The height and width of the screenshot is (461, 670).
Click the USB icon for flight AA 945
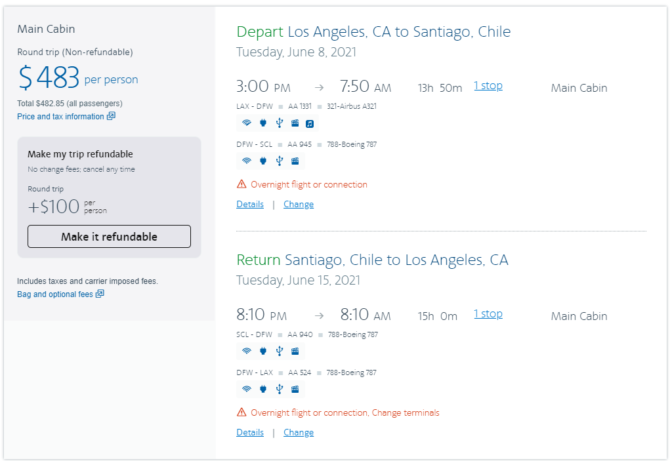(x=279, y=161)
